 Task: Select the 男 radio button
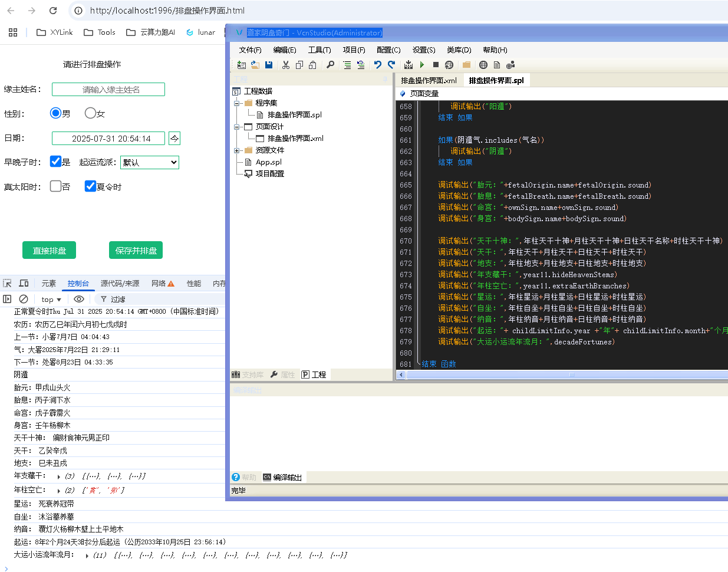56,113
